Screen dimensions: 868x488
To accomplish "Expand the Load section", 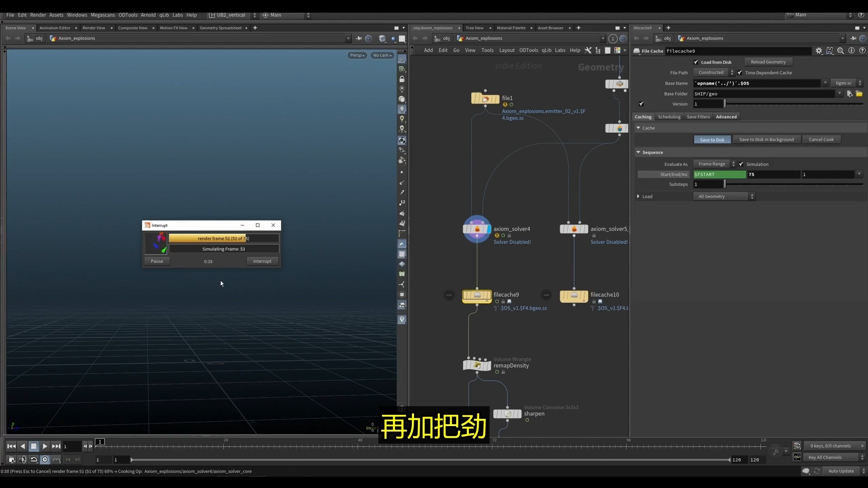I will (638, 197).
